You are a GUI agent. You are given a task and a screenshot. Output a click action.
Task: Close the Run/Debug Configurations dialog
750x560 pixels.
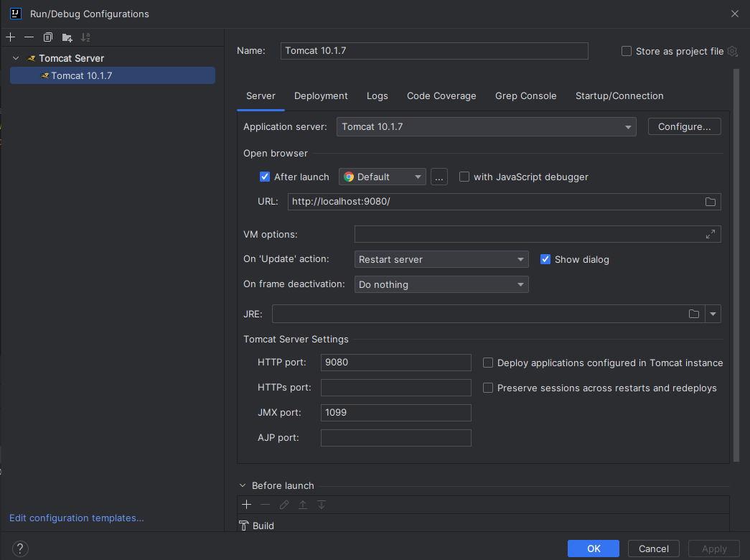click(x=735, y=14)
